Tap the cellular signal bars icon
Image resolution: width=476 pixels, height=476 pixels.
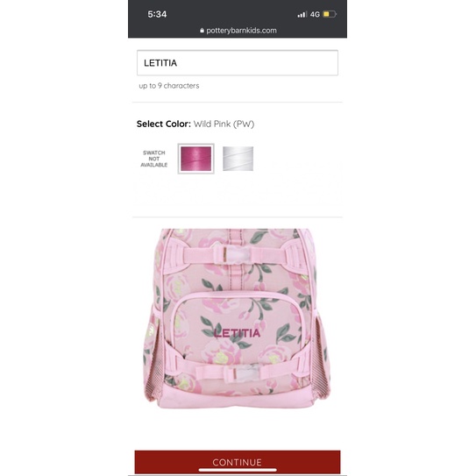point(302,14)
